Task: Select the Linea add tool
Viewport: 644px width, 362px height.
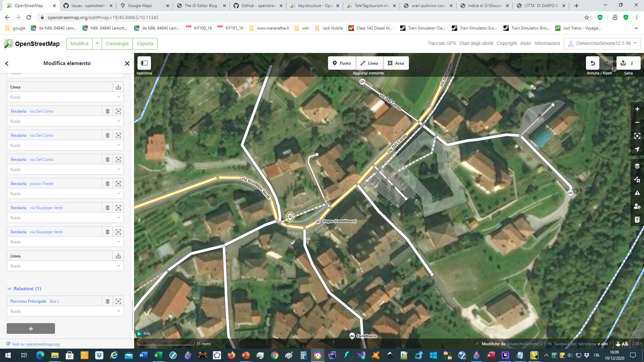Action: tap(369, 63)
